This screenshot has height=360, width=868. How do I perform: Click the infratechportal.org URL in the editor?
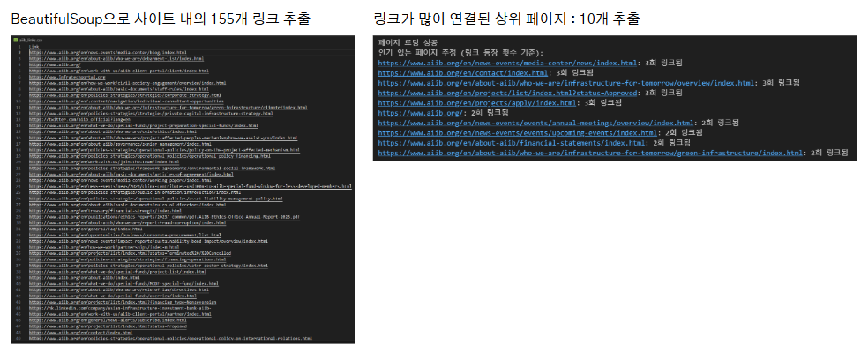tap(67, 77)
